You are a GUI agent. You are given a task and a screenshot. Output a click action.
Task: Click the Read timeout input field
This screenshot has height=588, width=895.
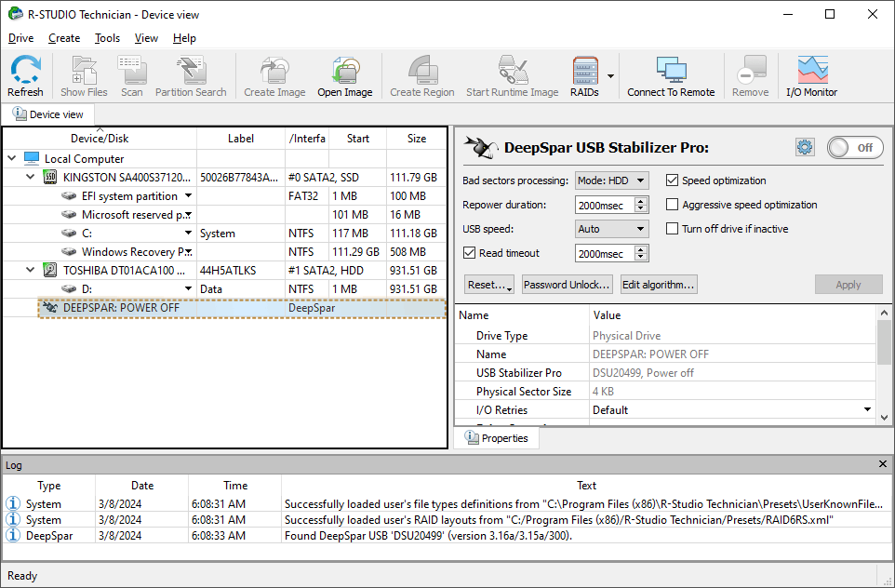pos(605,253)
